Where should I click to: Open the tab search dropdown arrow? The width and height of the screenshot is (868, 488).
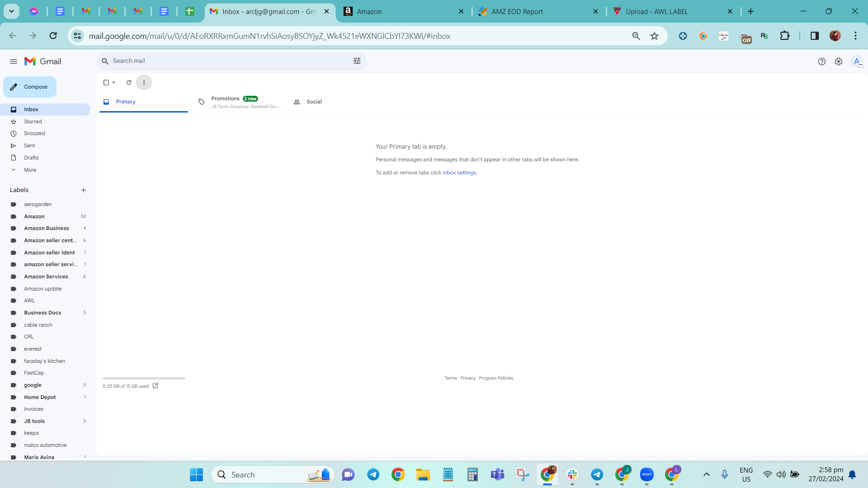(12, 11)
